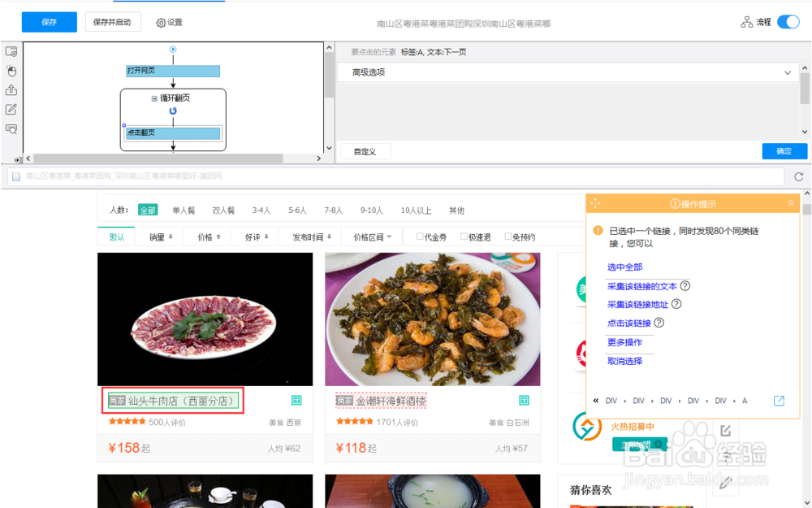Click the blue 确定 button
Image resolution: width=812 pixels, height=508 pixels.
pyautogui.click(x=784, y=151)
